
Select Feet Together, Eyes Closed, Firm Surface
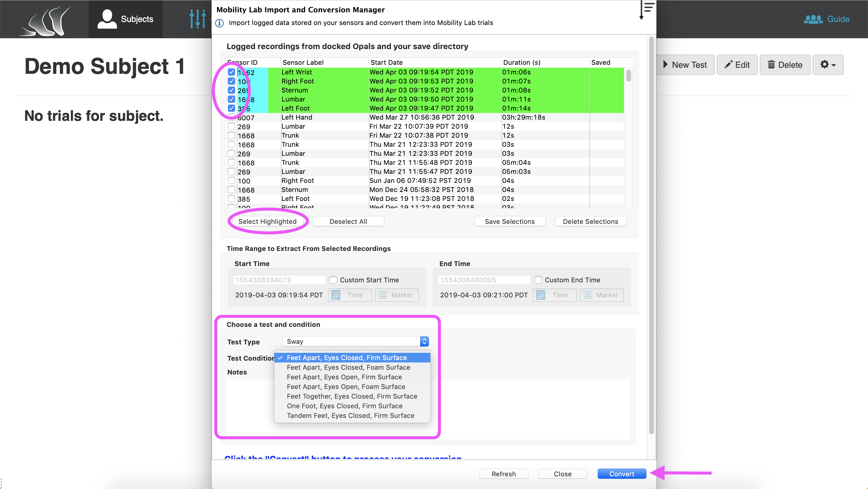(x=352, y=397)
